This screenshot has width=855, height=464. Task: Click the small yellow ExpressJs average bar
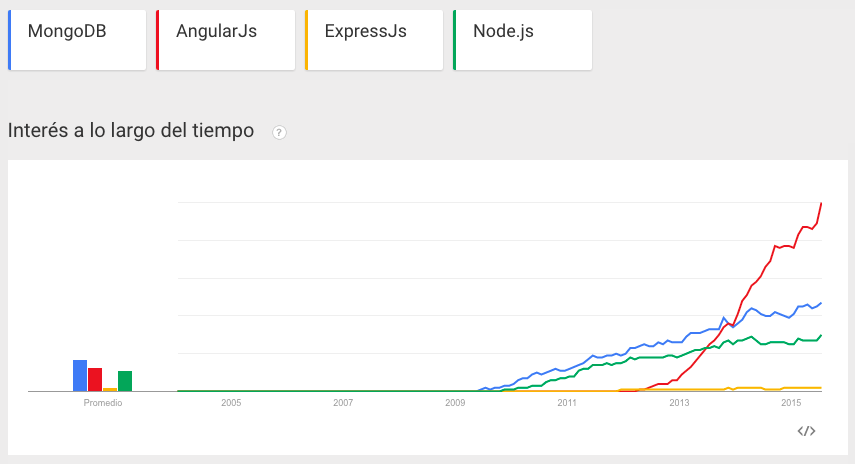pyautogui.click(x=110, y=389)
